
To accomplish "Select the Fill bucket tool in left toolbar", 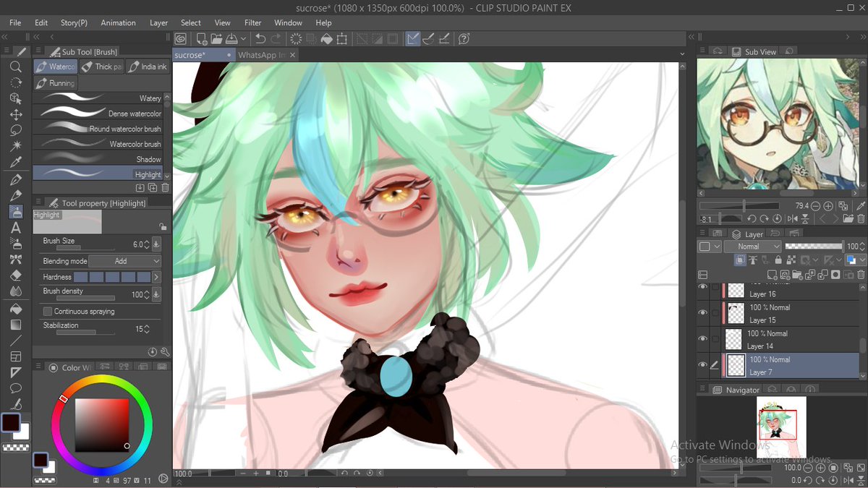I will pos(16,309).
